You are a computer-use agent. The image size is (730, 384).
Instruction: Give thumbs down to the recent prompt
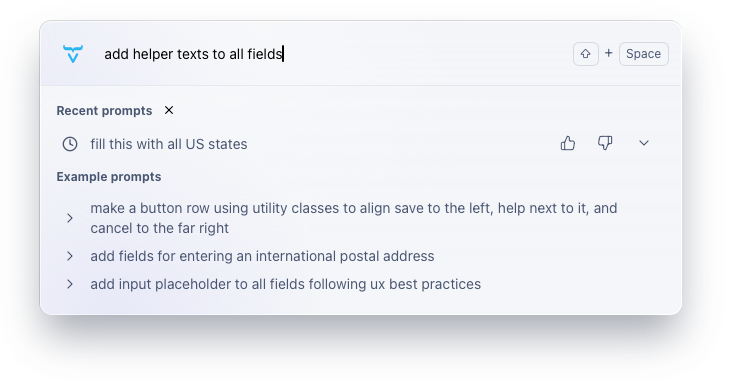(x=605, y=143)
